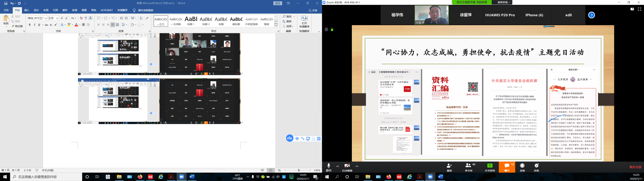
Task: Open the font size dropdown
Action: [x=57, y=18]
